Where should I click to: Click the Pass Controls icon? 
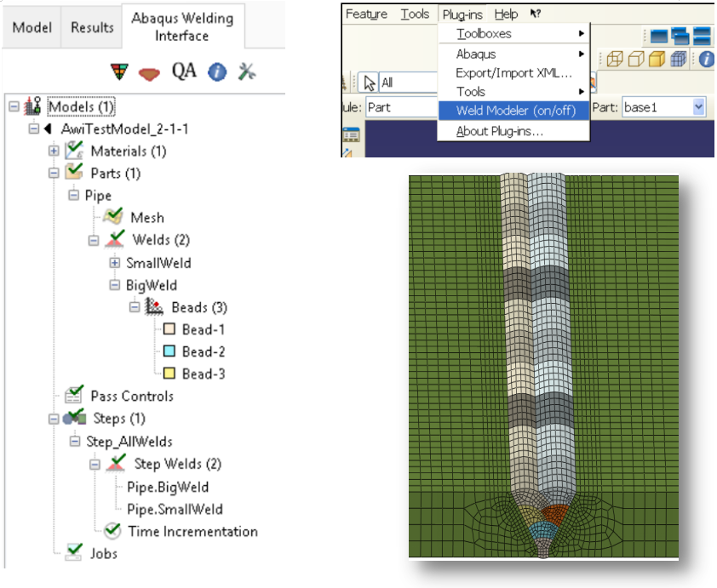click(73, 395)
